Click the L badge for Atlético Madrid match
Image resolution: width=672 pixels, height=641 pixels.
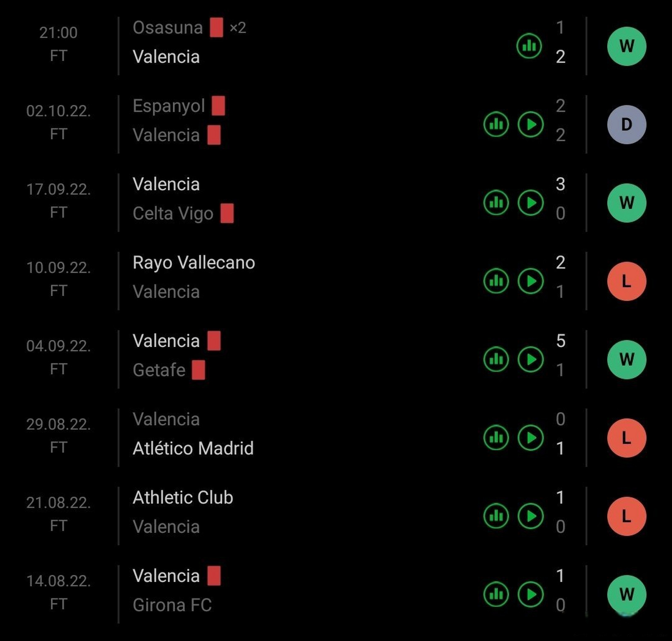[x=626, y=438]
